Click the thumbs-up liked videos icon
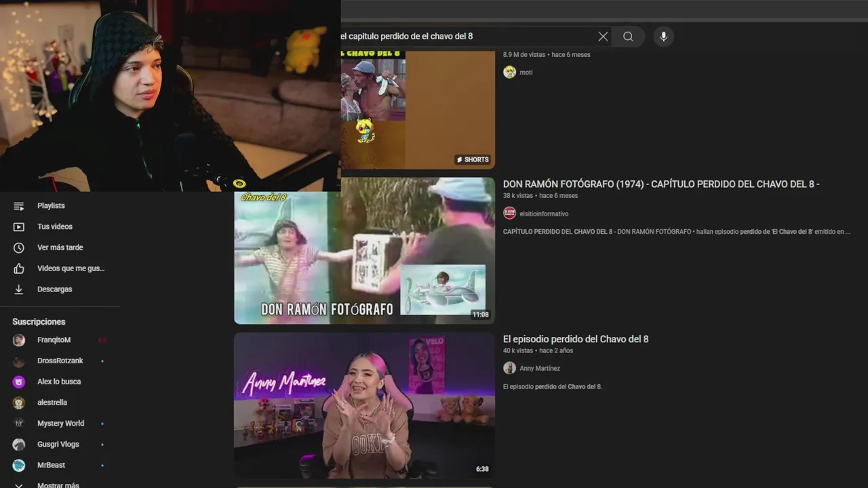This screenshot has width=868, height=488. [x=19, y=268]
